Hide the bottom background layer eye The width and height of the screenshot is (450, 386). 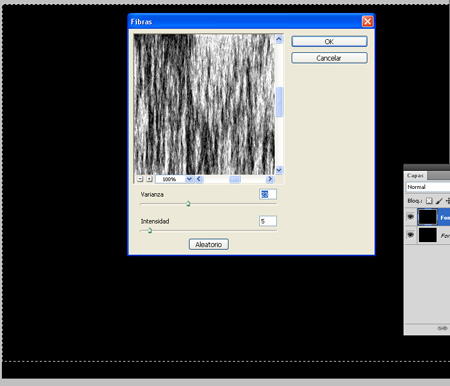point(410,235)
